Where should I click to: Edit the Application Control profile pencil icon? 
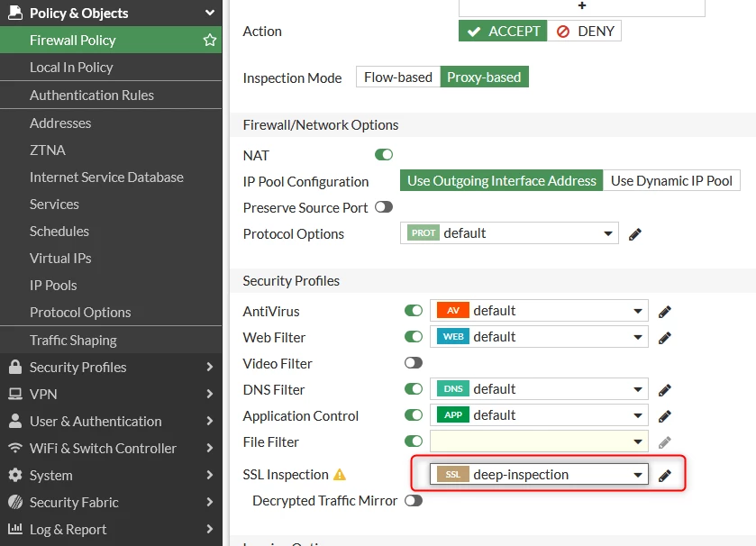665,416
